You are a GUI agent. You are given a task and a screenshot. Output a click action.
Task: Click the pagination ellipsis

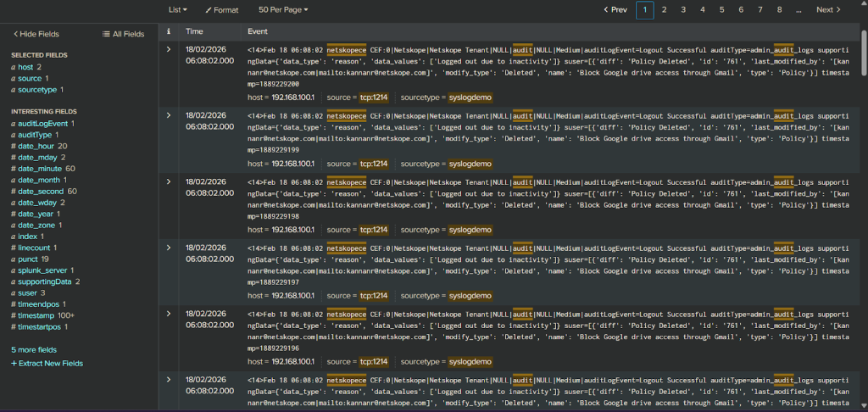(x=798, y=9)
